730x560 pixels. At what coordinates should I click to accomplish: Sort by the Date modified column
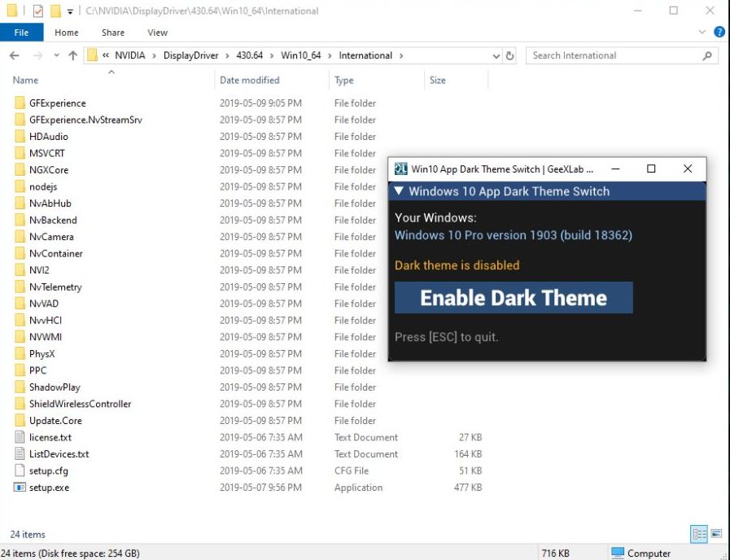(x=250, y=80)
